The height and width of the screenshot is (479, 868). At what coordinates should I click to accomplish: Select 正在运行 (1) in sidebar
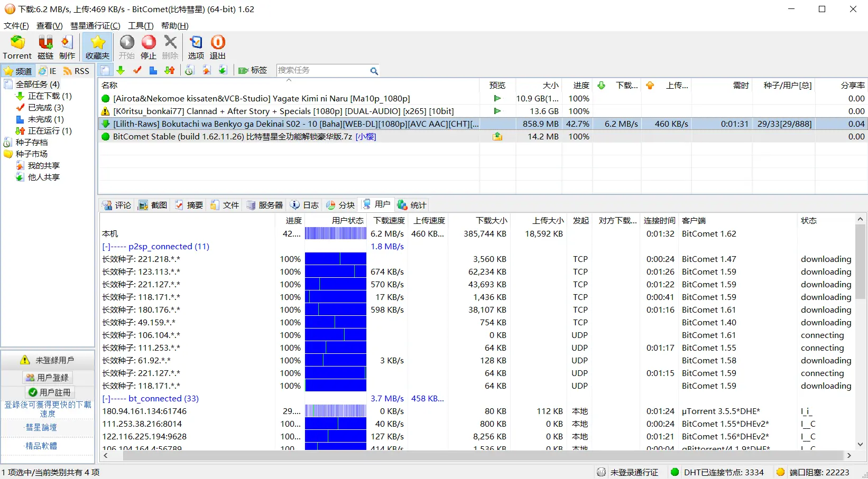(x=50, y=130)
